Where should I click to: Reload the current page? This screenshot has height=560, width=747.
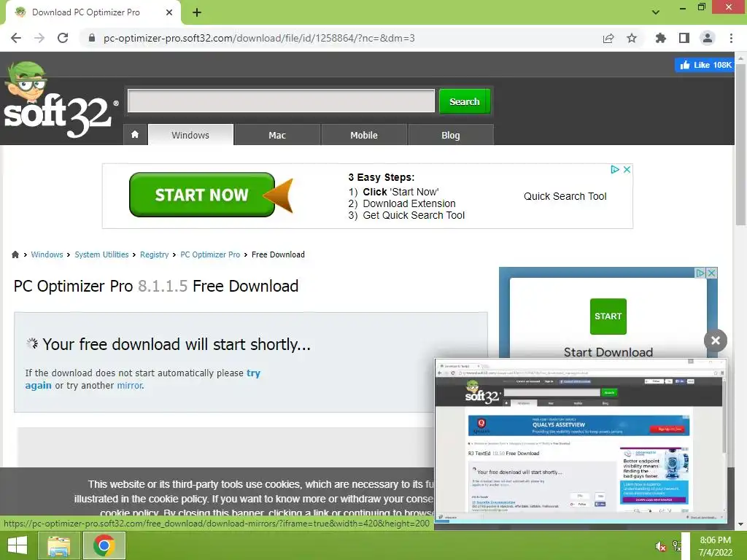coord(63,38)
